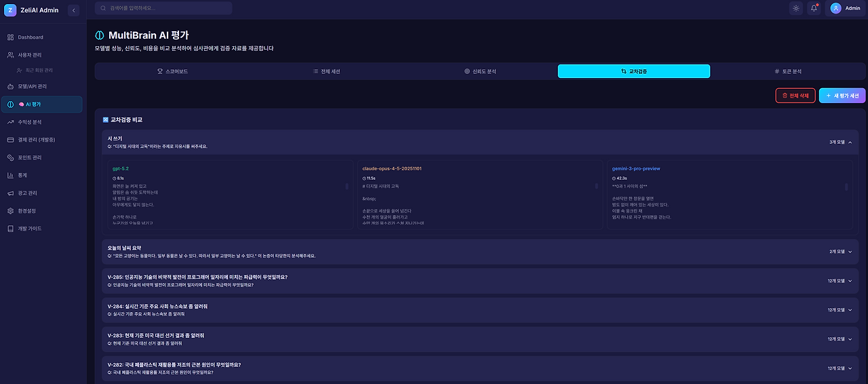Open notifications bell icon
Viewport: 868px width, 384px height.
click(814, 8)
